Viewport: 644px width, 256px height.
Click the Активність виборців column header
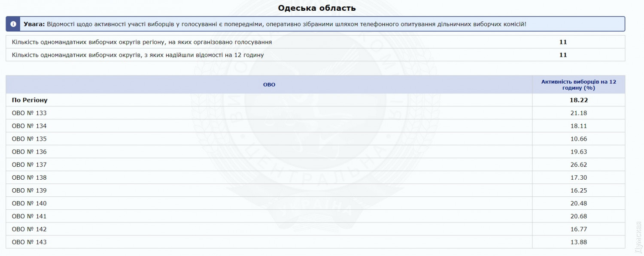[x=578, y=84]
